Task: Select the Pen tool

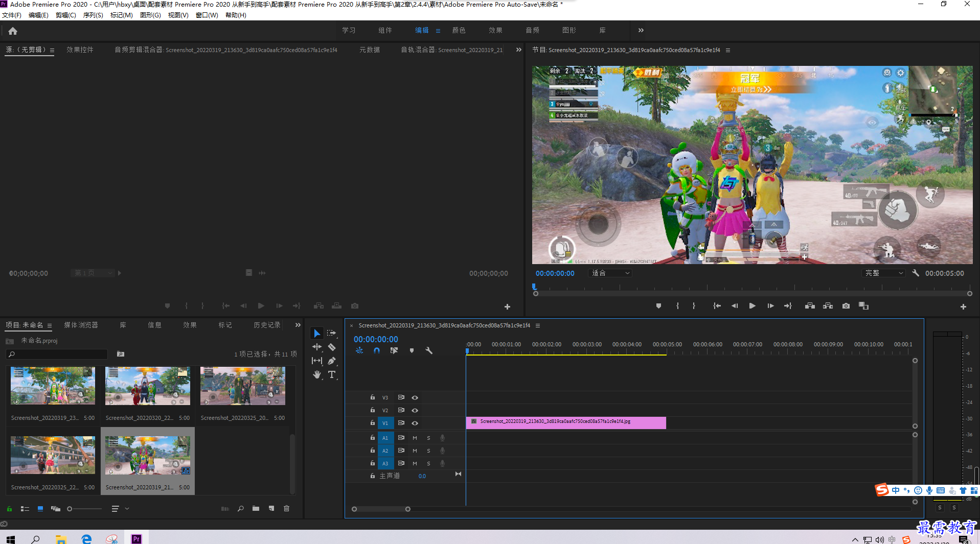Action: click(x=332, y=361)
